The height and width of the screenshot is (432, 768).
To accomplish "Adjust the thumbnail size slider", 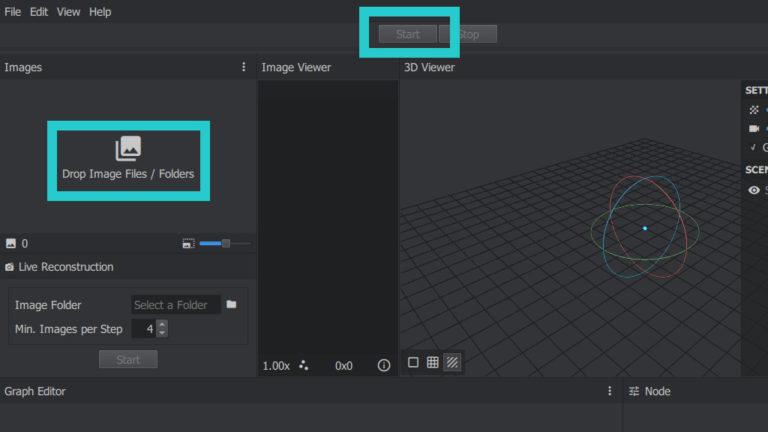I will (226, 243).
